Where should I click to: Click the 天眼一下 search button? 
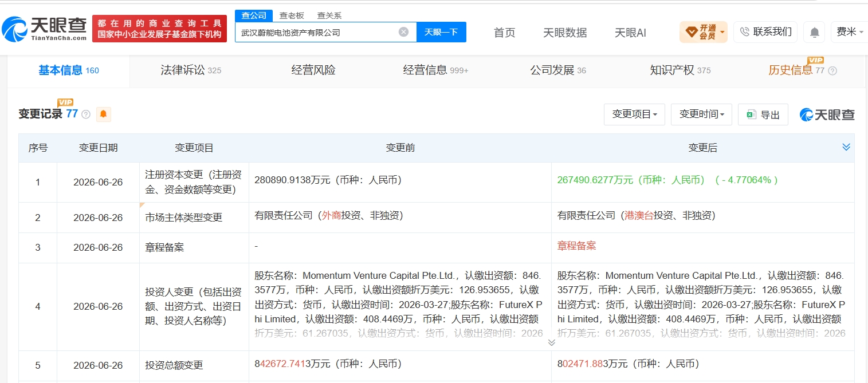point(441,32)
